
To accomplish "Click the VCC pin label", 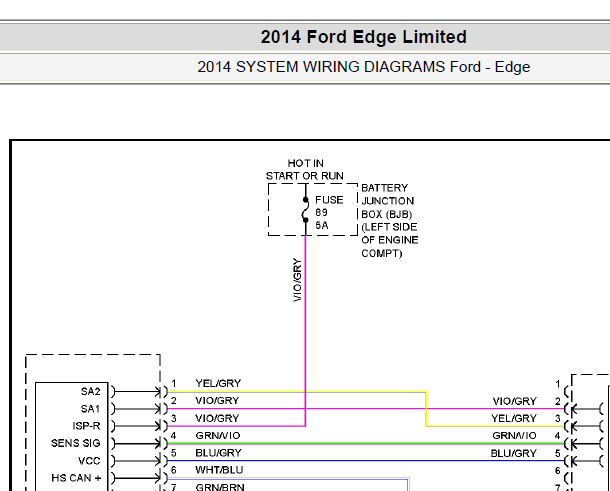I will pyautogui.click(x=89, y=461).
